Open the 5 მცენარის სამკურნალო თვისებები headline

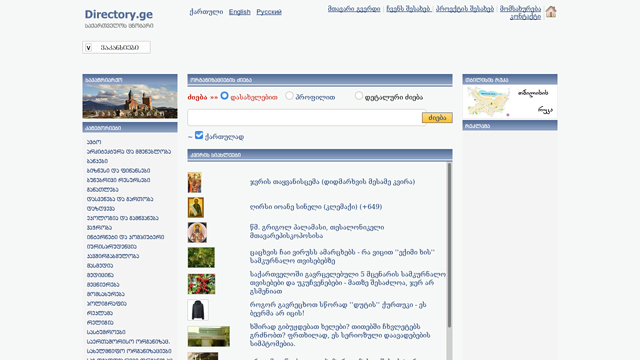348,283
